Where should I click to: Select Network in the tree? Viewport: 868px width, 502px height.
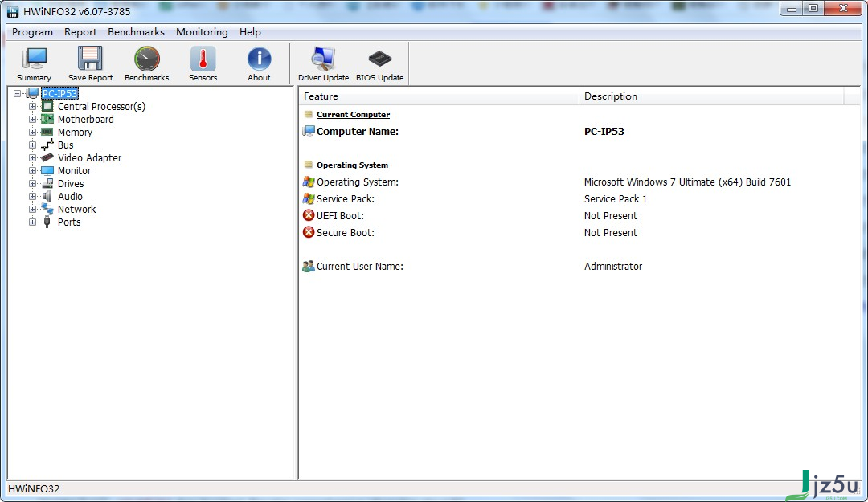click(77, 209)
